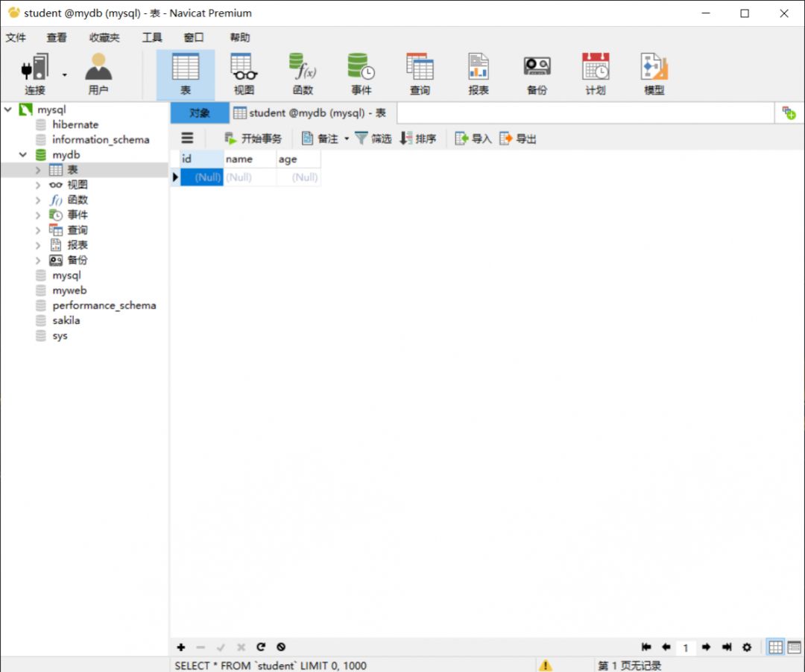Open the hamburger menu in table toolbar

pyautogui.click(x=187, y=138)
